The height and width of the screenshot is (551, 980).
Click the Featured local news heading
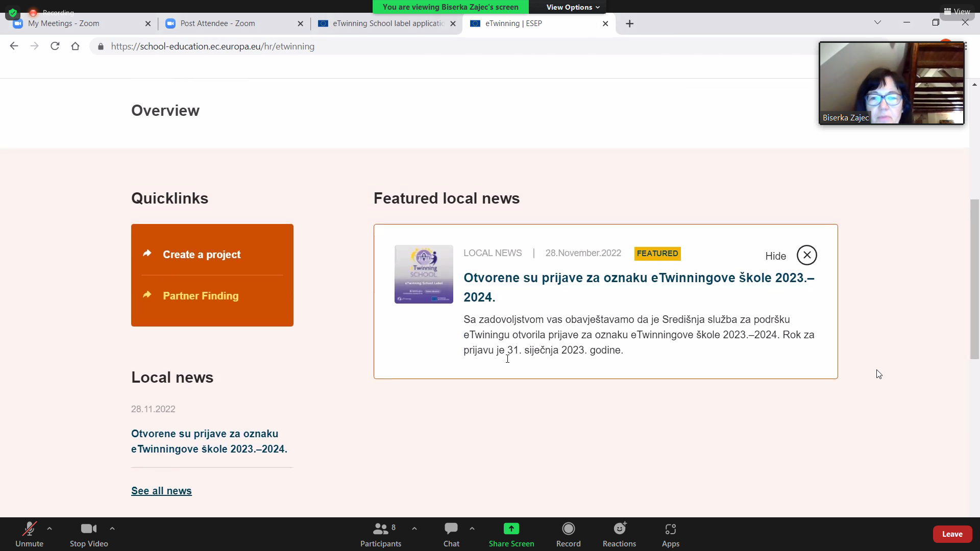coord(447,198)
